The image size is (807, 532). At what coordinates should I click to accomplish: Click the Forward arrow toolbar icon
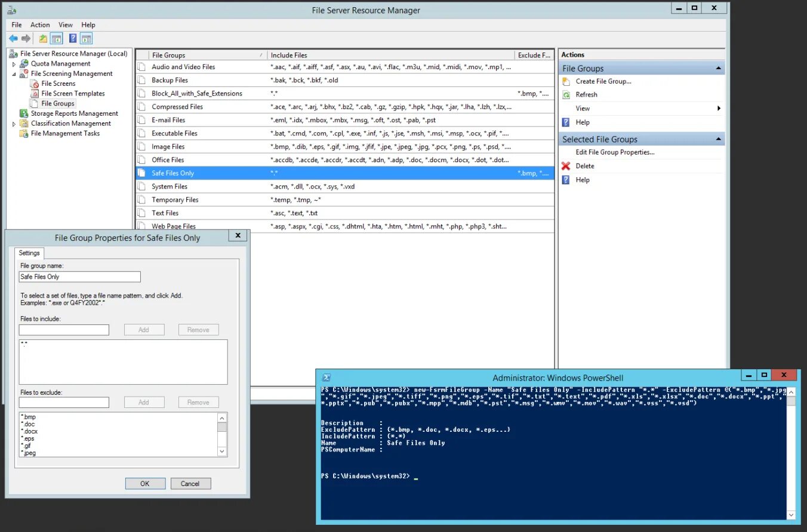click(x=26, y=39)
